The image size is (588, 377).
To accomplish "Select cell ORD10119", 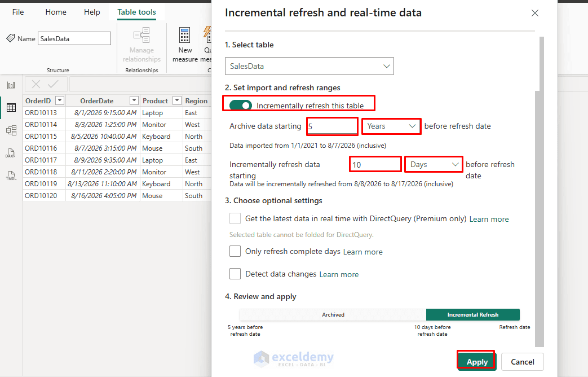I will [x=44, y=183].
